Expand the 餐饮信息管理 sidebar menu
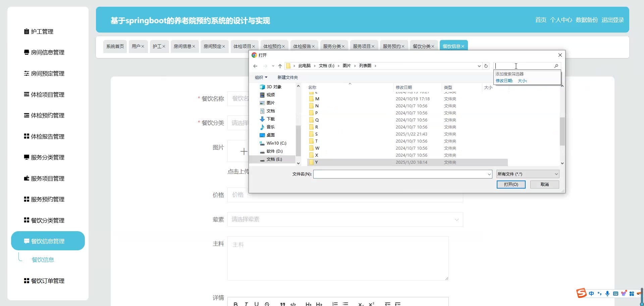 tap(48, 241)
